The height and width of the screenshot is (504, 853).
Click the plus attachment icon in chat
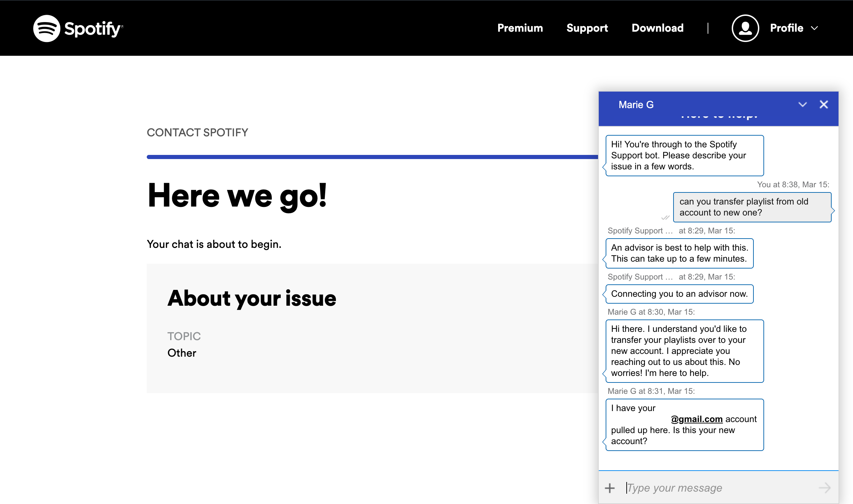pos(610,488)
